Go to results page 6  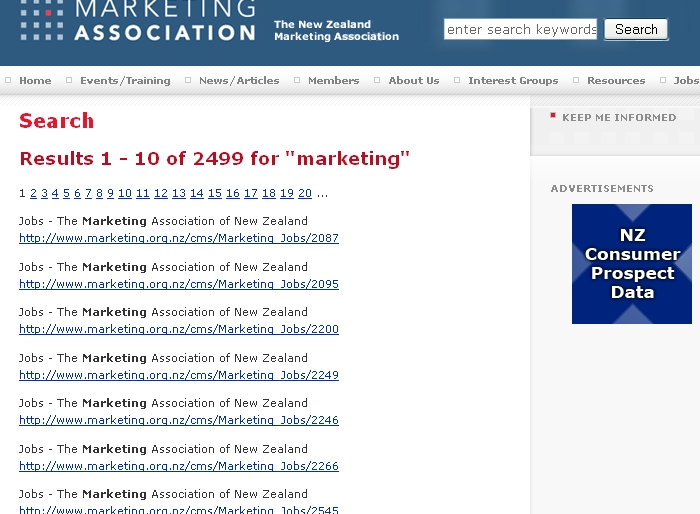77,193
